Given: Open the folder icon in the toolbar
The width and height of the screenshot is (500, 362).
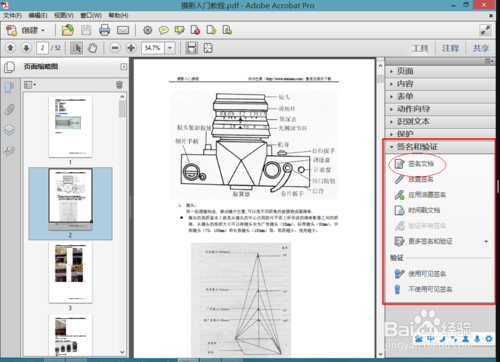Looking at the screenshot, I should [x=68, y=30].
